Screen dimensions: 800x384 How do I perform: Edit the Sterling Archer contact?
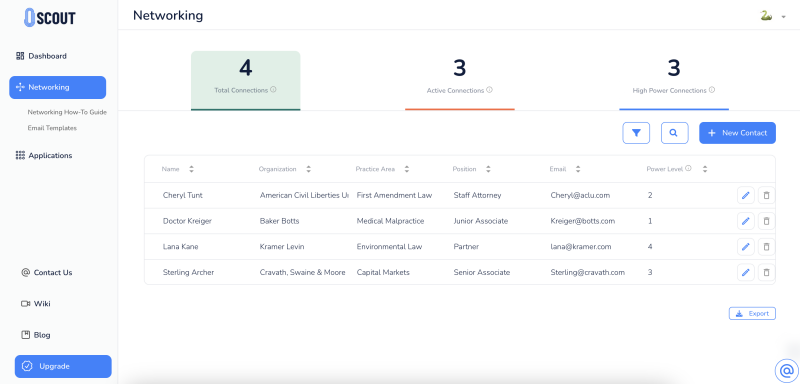[745, 272]
